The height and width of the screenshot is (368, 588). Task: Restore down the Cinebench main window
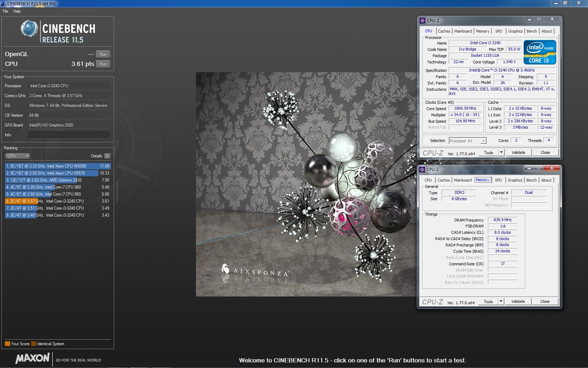click(x=565, y=3)
